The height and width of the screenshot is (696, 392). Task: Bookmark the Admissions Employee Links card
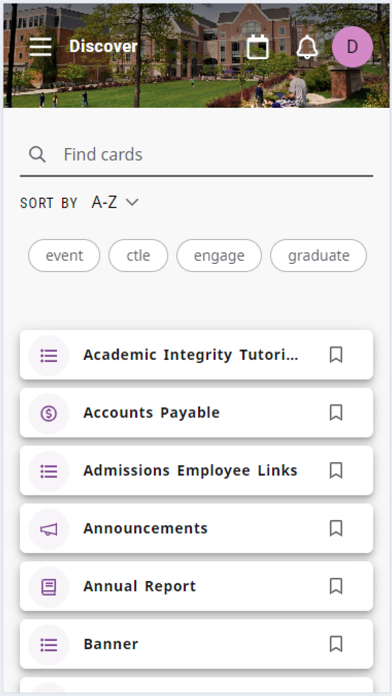(336, 471)
